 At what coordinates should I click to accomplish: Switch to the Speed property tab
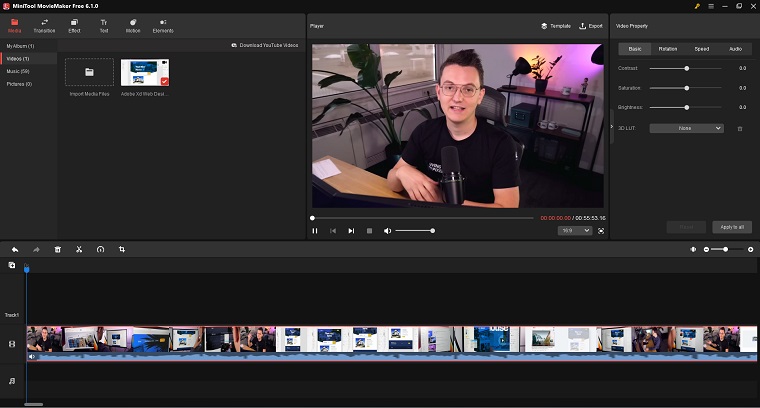701,49
